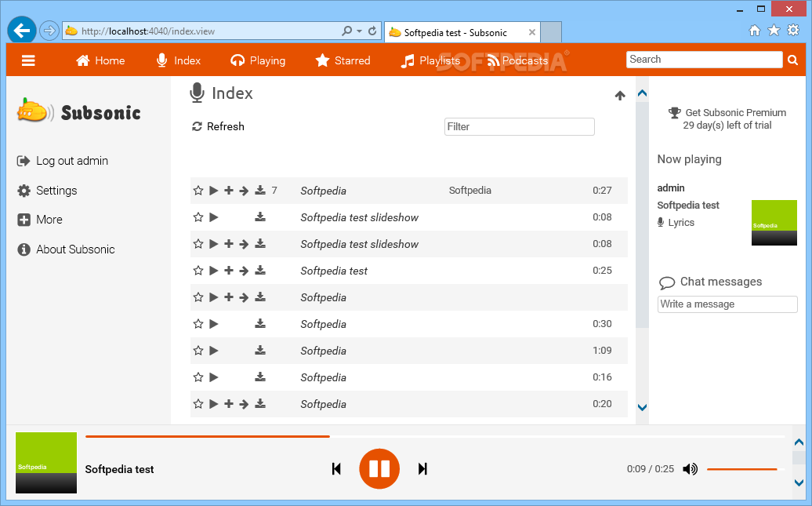812x506 pixels.
Task: Open the Softpedia artist link in the first row
Action: coord(469,191)
